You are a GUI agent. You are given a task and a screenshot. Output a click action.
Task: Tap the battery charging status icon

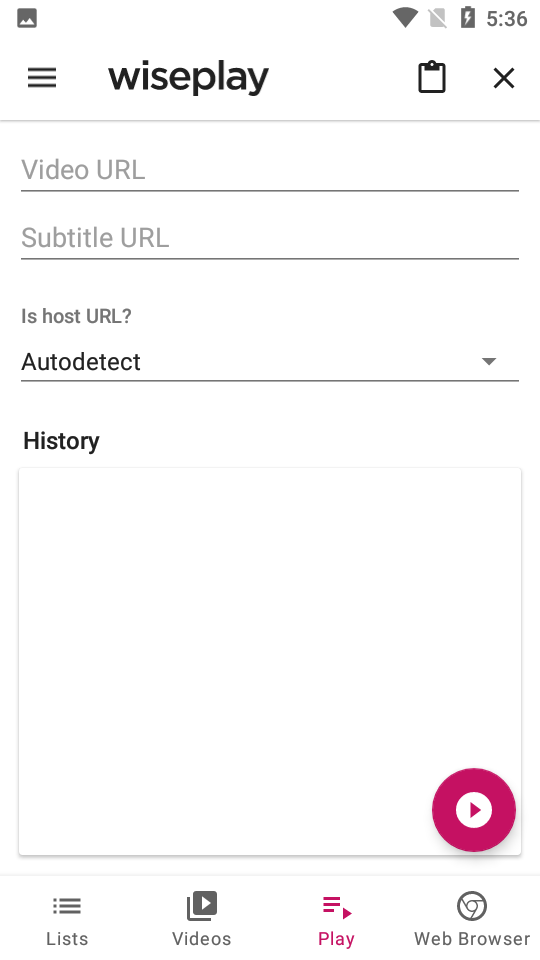click(468, 18)
